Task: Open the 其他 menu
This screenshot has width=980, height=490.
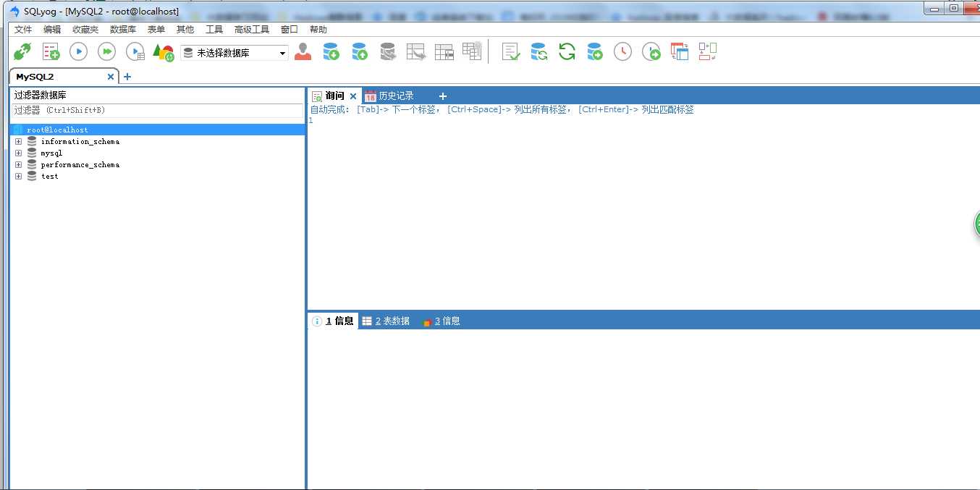Action: click(185, 30)
